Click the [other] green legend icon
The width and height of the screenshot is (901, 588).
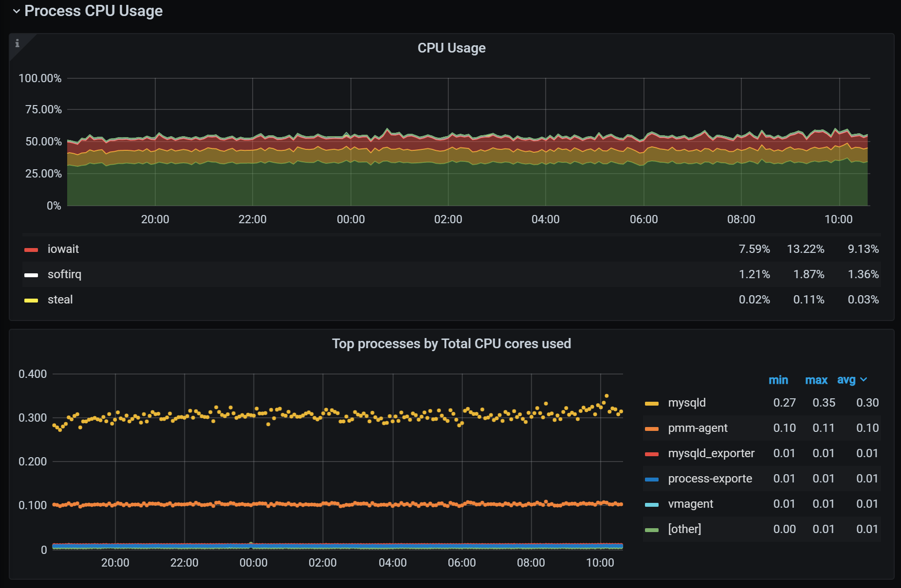click(651, 530)
